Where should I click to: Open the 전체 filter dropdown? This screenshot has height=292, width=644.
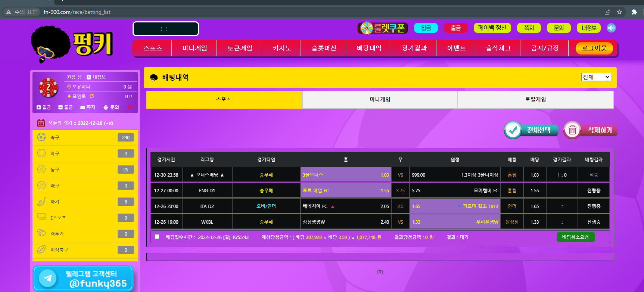(596, 77)
